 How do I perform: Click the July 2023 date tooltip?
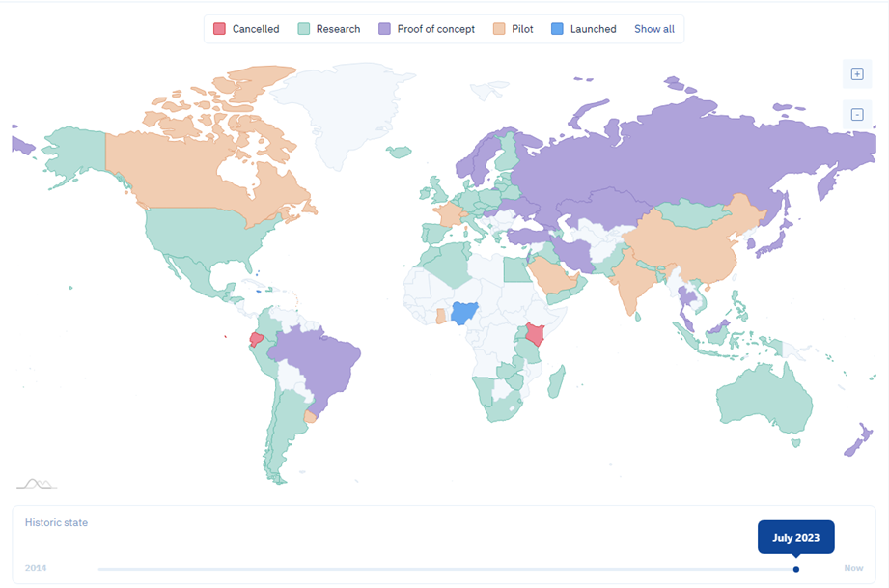click(796, 537)
